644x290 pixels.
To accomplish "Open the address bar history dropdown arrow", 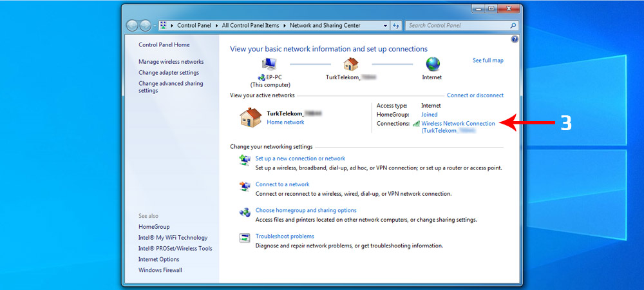I will click(x=385, y=26).
